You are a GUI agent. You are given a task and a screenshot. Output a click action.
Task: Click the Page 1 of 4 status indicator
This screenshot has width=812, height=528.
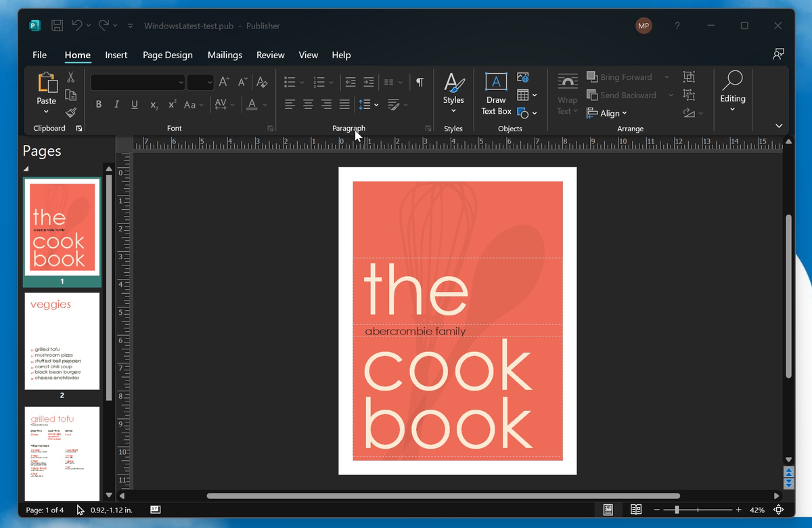[45, 510]
